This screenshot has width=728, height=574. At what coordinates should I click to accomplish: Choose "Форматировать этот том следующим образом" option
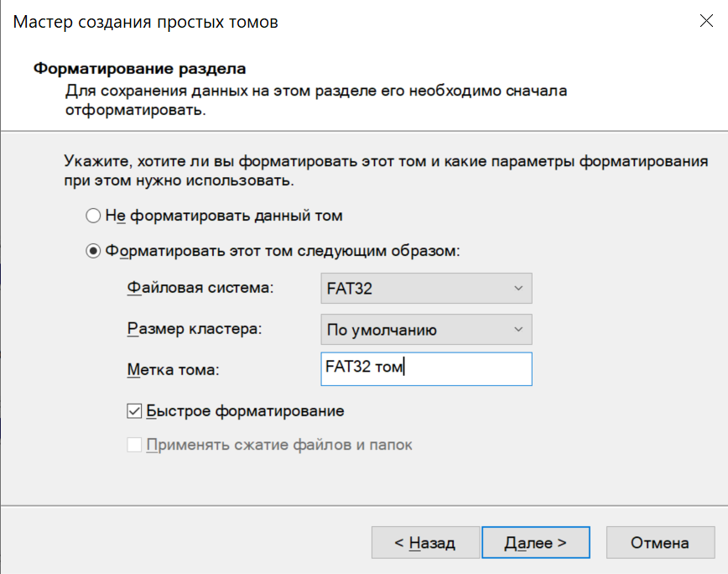point(93,251)
